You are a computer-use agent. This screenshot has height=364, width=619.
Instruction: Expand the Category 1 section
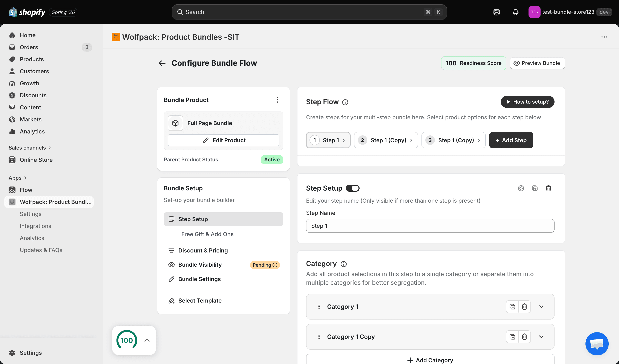(x=541, y=307)
